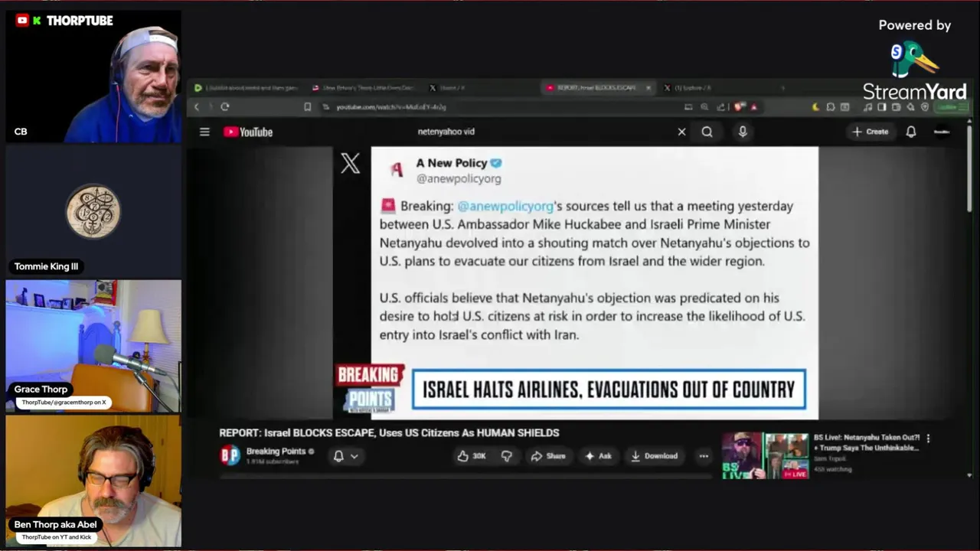Click the zoom magnifier icon in address bar
This screenshot has width=980, height=551.
pos(704,107)
